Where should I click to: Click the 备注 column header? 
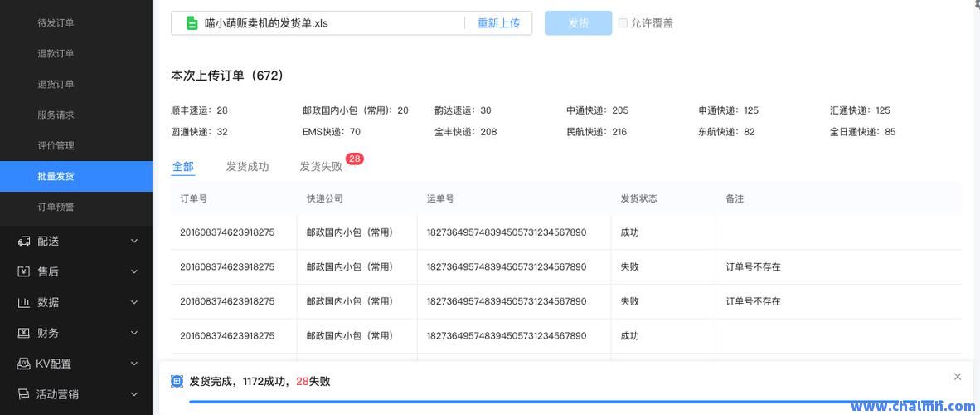[735, 198]
